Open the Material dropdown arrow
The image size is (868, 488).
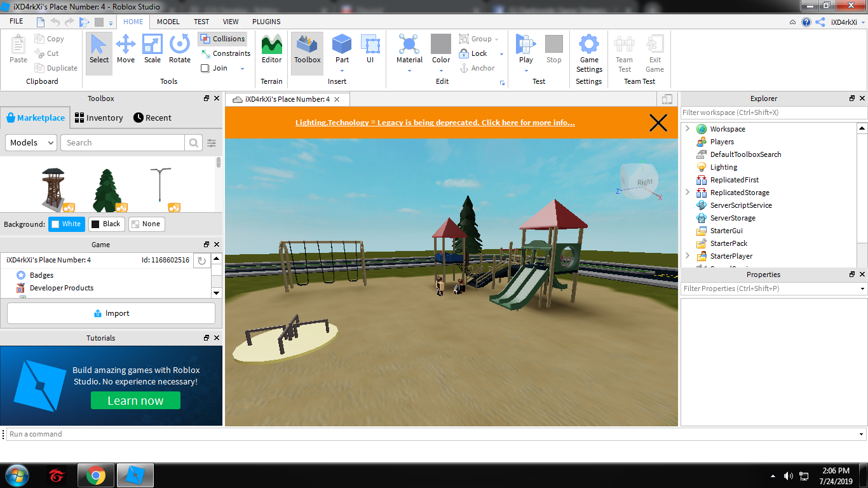pos(409,70)
